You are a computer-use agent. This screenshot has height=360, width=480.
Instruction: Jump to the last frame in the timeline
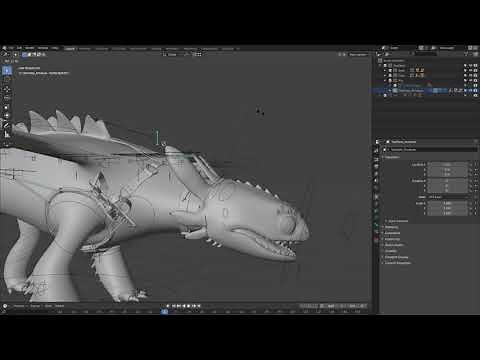199,306
